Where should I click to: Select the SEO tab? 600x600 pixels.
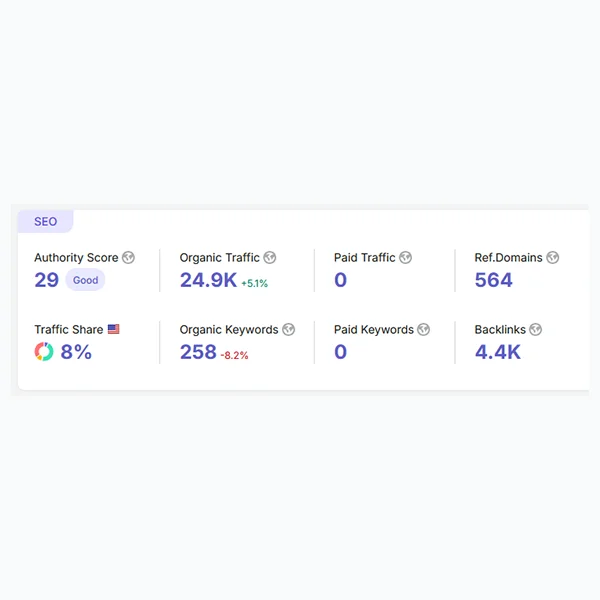[x=46, y=222]
